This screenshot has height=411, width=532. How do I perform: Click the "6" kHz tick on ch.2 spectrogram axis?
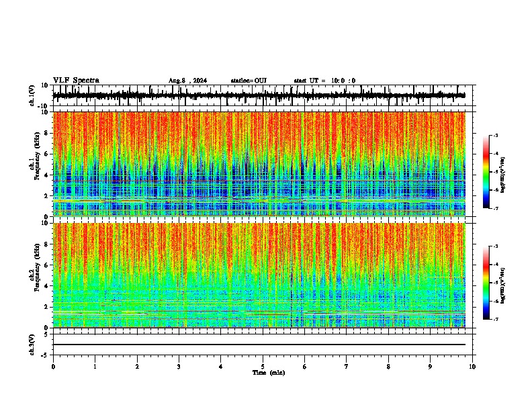[47, 265]
